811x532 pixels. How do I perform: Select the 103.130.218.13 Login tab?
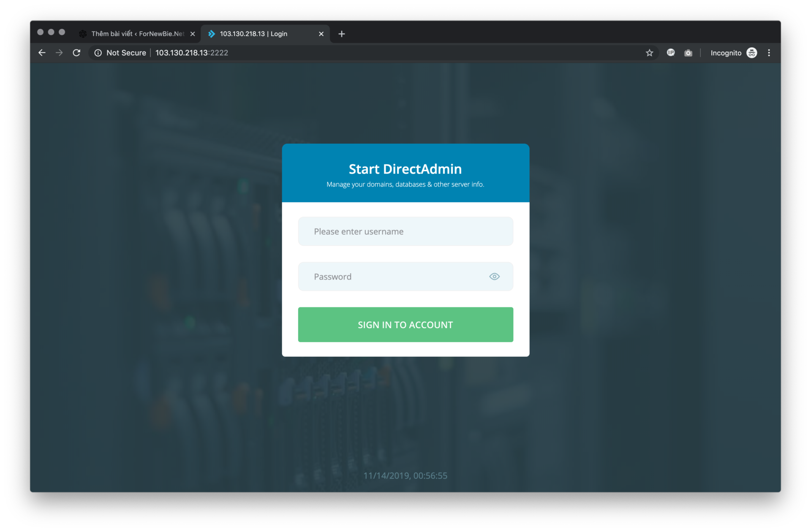pos(258,34)
